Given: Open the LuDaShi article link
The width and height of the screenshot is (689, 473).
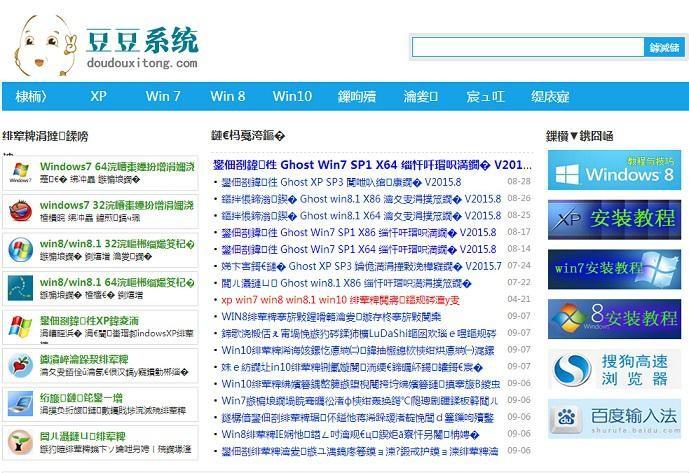Looking at the screenshot, I should (x=359, y=333).
